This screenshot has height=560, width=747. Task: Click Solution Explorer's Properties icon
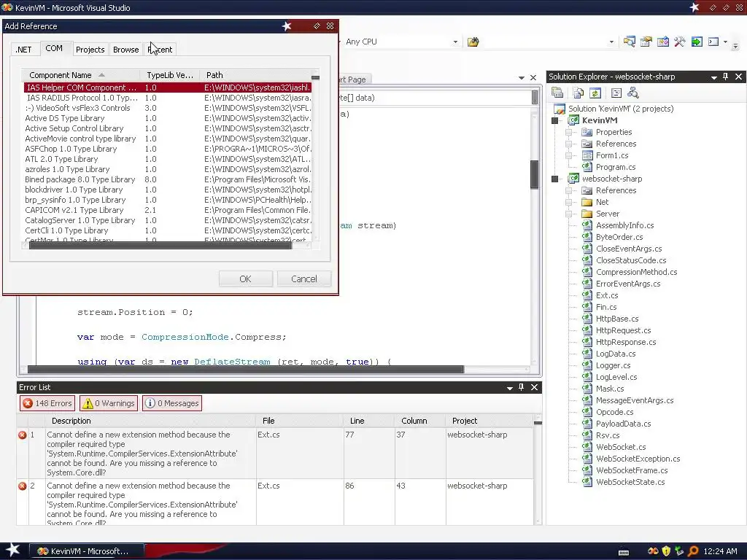(557, 93)
